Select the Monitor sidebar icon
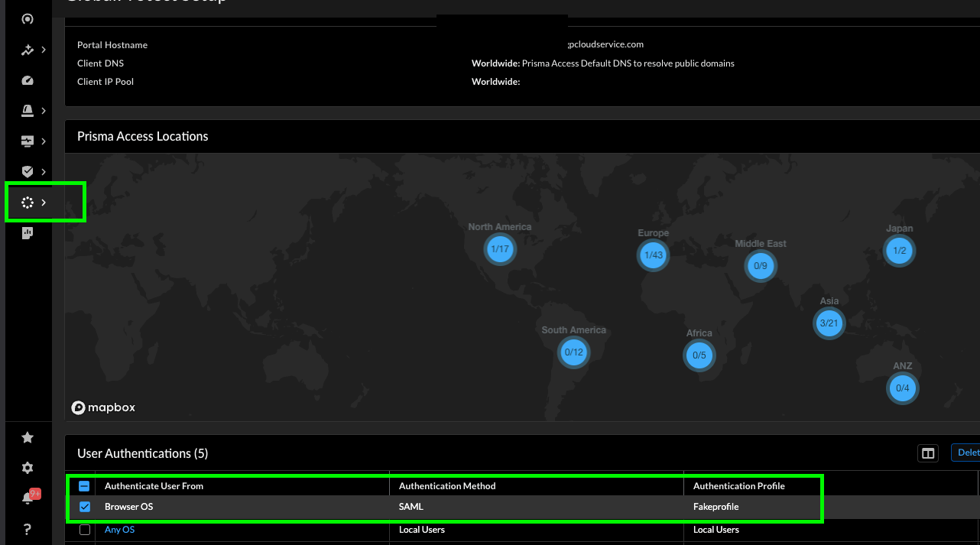 [28, 141]
